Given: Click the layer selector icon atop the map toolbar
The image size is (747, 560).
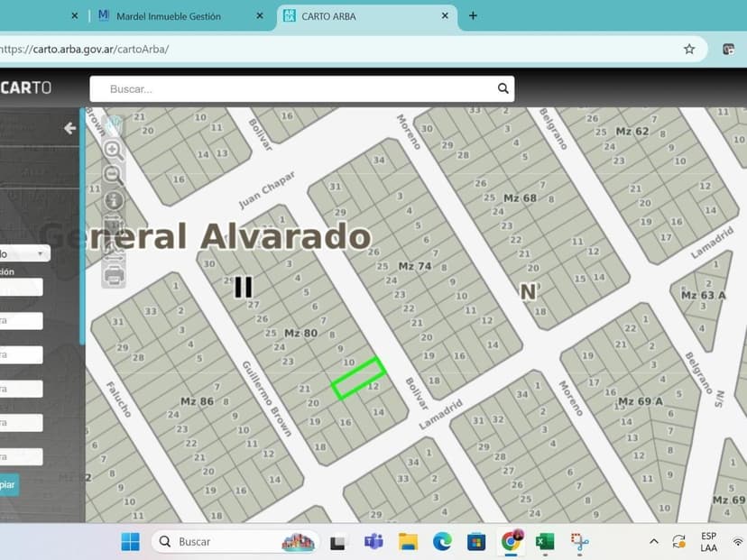Looking at the screenshot, I should pyautogui.click(x=113, y=125).
